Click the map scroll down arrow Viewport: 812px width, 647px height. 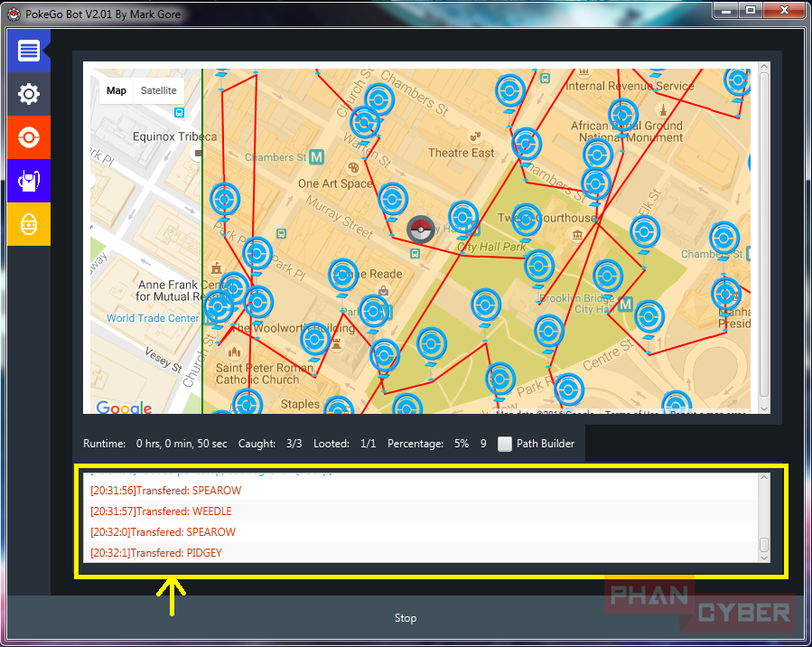click(764, 408)
